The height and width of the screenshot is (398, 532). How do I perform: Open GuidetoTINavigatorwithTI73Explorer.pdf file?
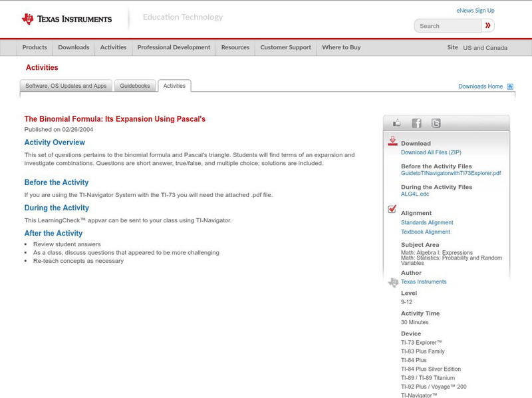[x=451, y=173]
